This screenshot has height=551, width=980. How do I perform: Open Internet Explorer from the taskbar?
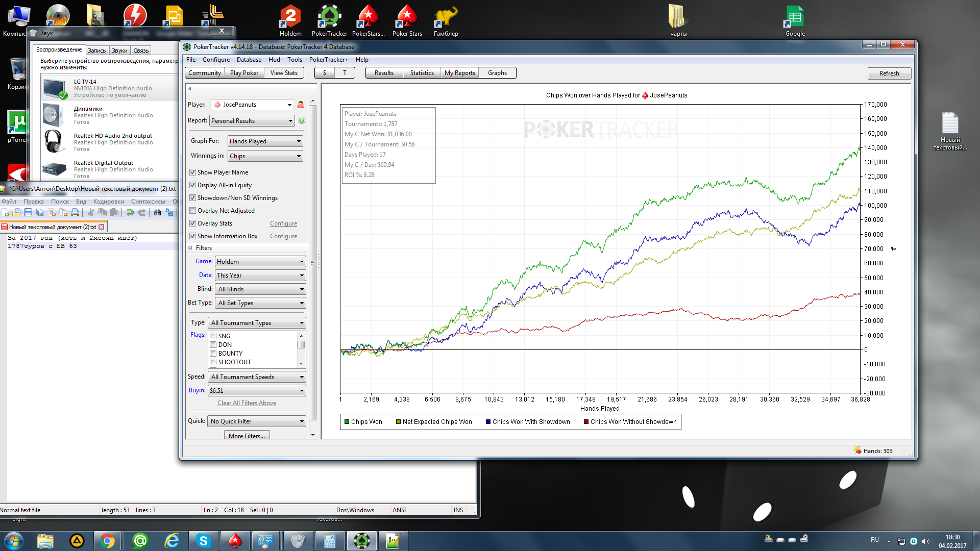point(172,541)
